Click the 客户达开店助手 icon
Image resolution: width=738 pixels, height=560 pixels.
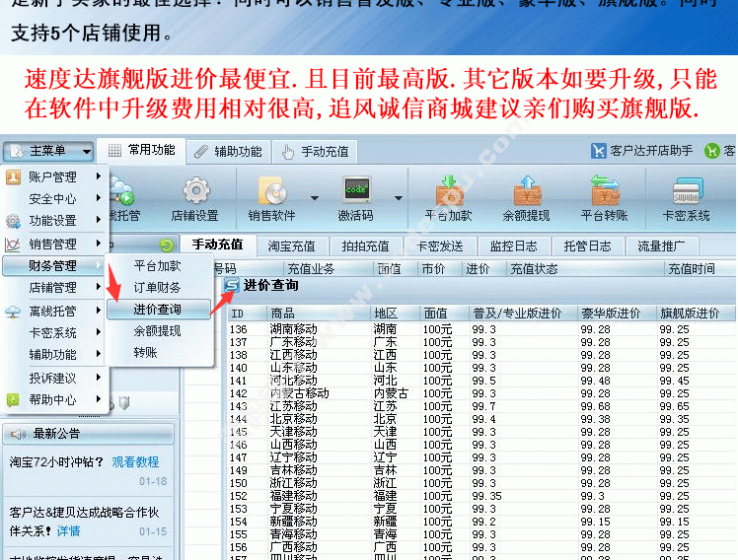(x=599, y=151)
